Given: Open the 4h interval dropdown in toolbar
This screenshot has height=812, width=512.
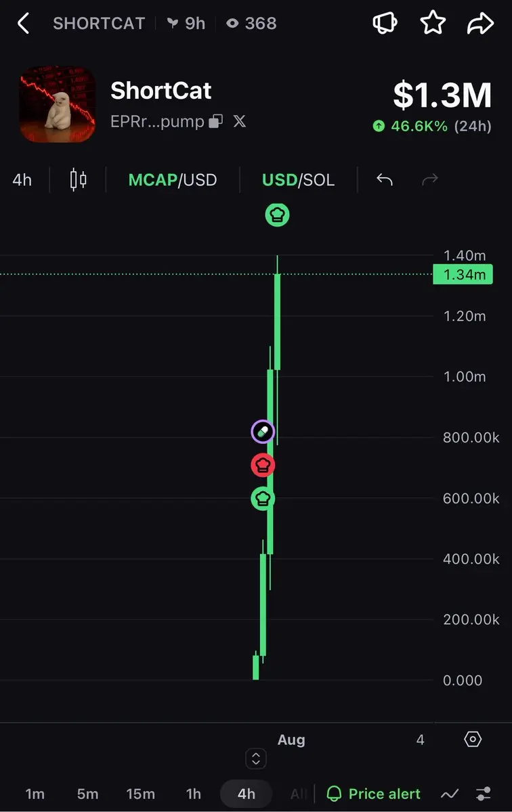Looking at the screenshot, I should [22, 179].
